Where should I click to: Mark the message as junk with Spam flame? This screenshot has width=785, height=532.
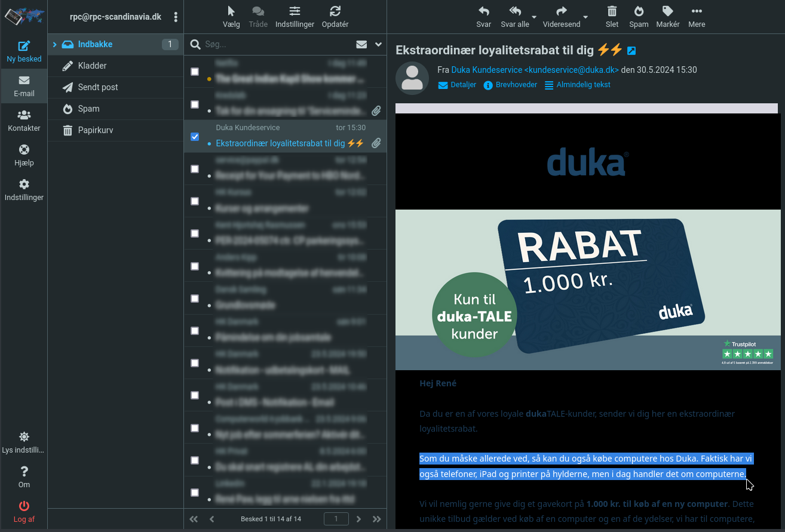pos(639,17)
